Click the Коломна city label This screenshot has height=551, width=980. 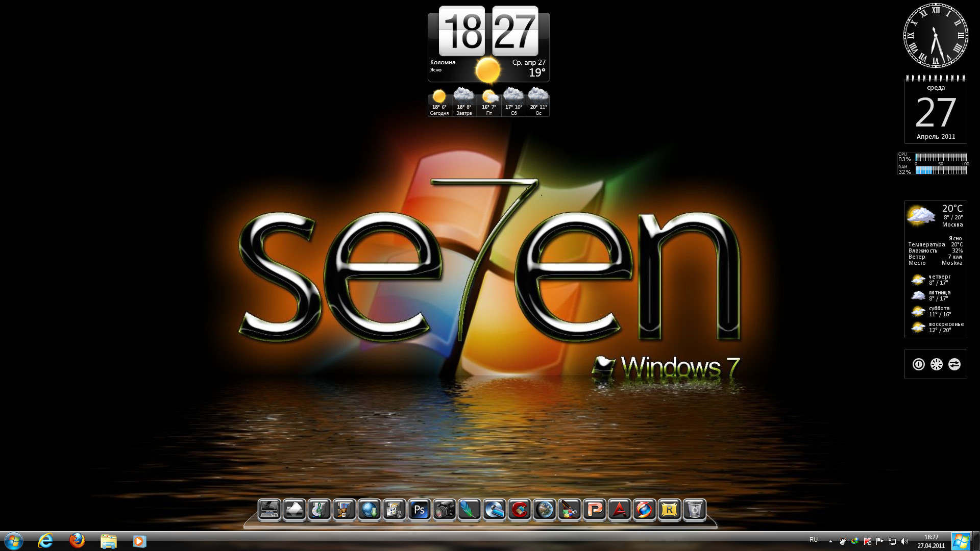pos(443,62)
